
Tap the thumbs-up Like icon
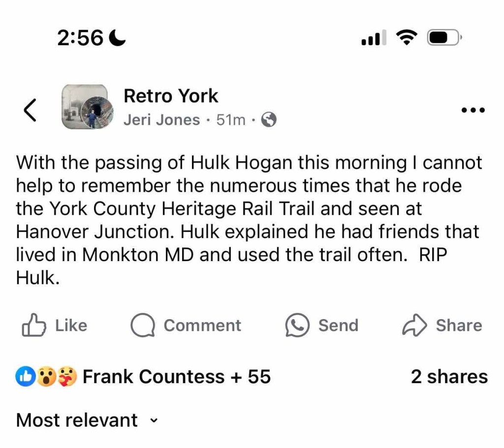coord(34,326)
